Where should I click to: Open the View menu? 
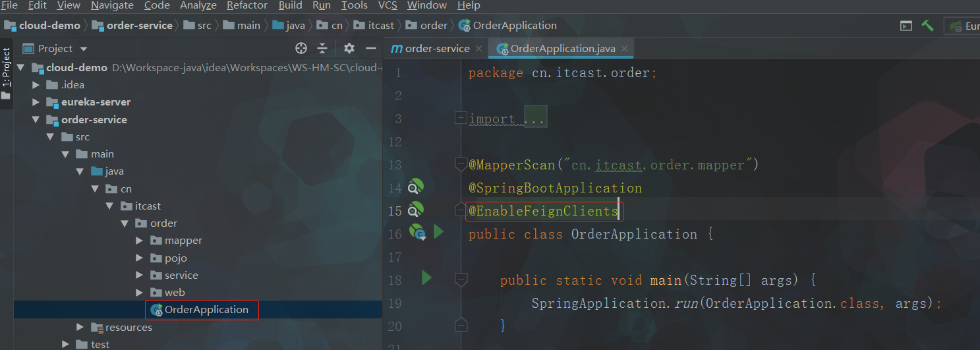[x=69, y=5]
